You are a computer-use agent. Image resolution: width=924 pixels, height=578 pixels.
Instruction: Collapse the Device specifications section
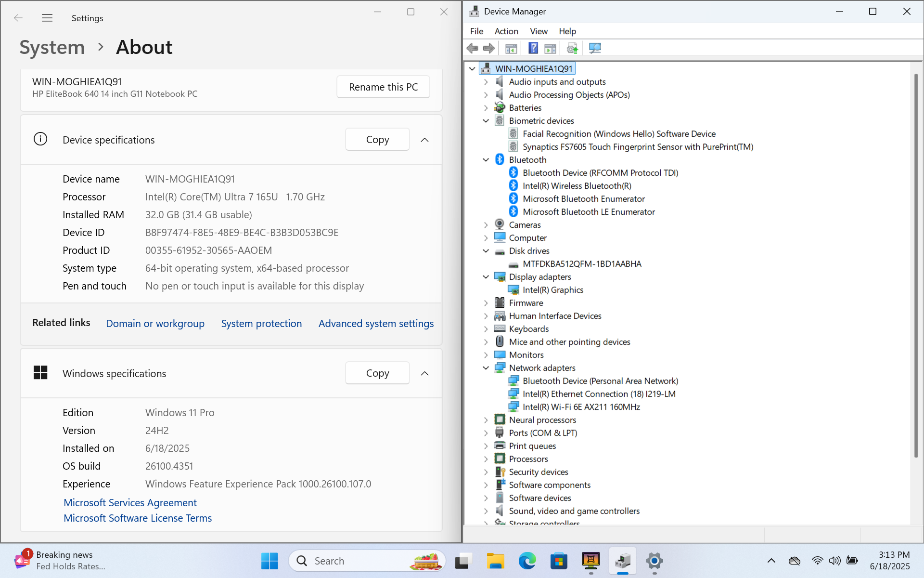[424, 140]
